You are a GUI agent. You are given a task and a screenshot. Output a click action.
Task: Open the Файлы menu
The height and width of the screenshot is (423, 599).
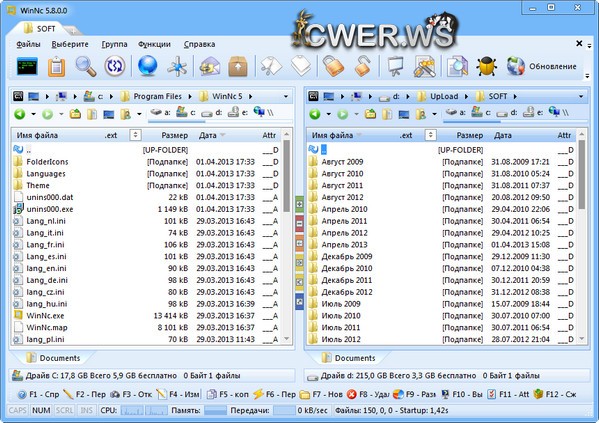pos(28,44)
